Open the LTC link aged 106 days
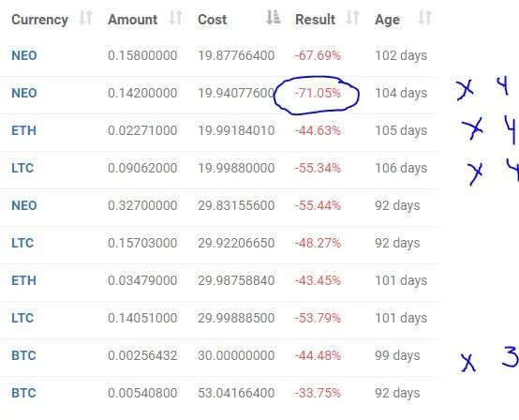 tap(22, 168)
